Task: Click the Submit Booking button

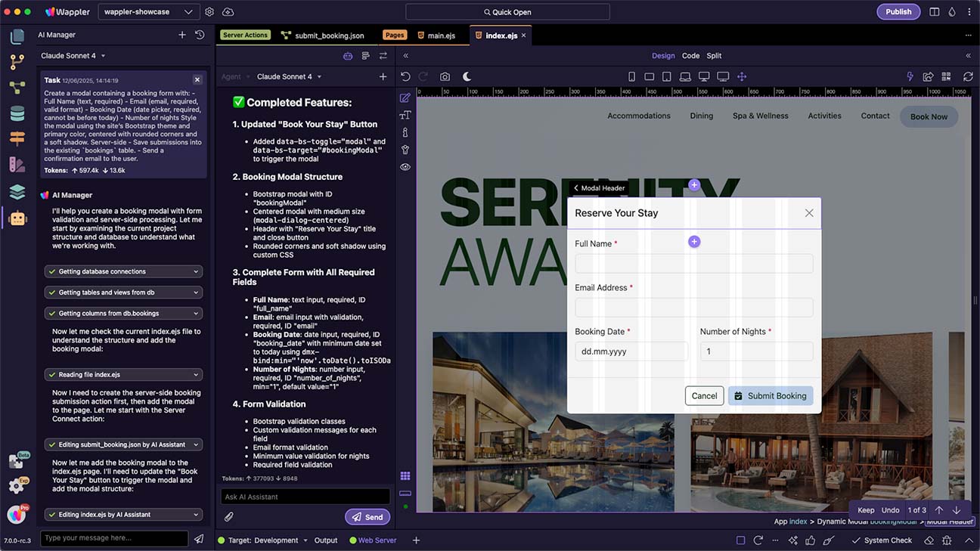Action: (x=771, y=396)
